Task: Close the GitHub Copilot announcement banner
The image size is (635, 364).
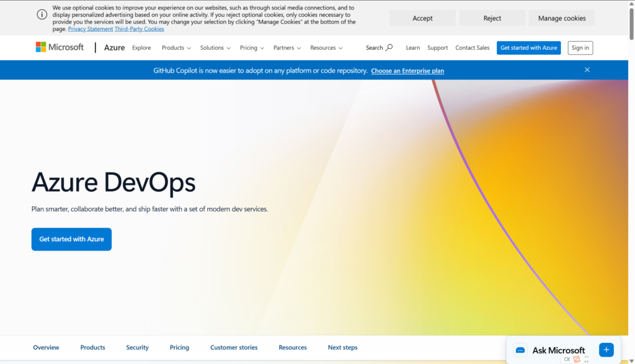Action: [587, 69]
